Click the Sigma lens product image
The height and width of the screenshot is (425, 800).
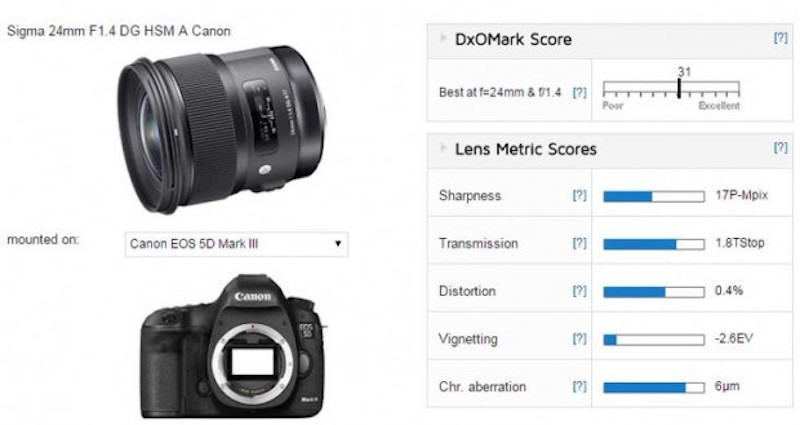221,129
